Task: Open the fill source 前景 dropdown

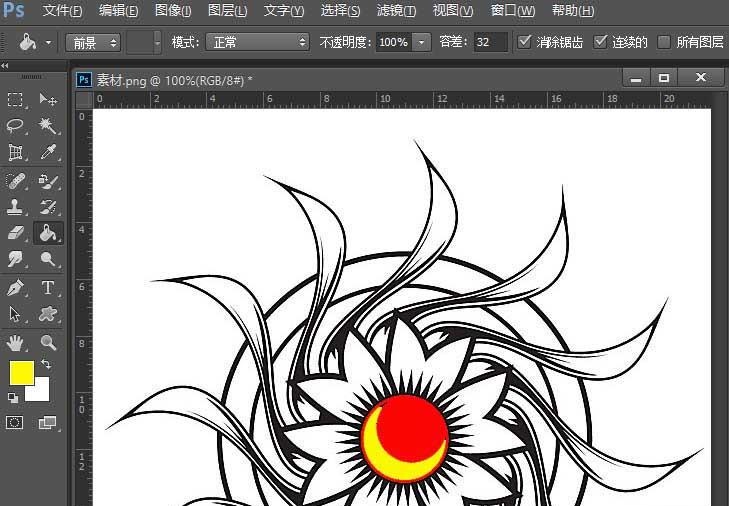Action: pyautogui.click(x=93, y=43)
